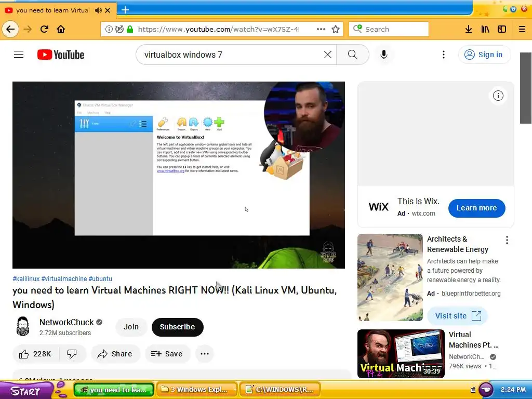Click the green padlock security icon
The height and width of the screenshot is (399, 532).
point(129,29)
